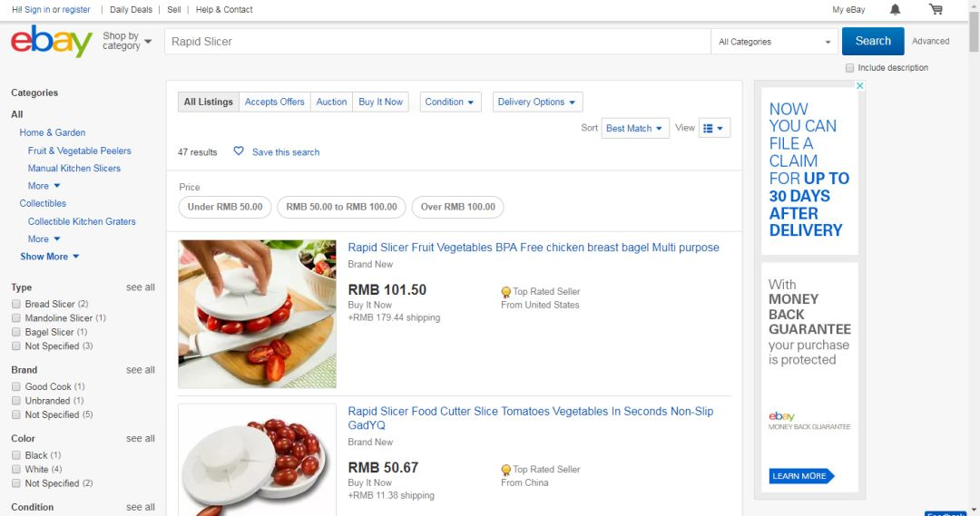The image size is (980, 516).
Task: Open the notifications bell icon
Action: point(896,10)
